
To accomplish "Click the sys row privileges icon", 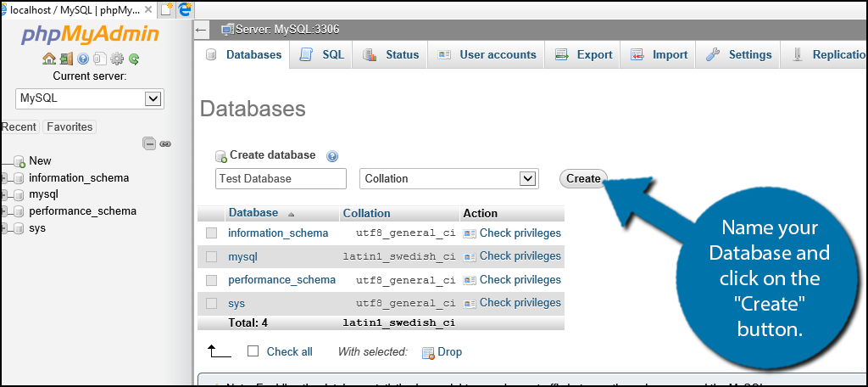I will 470,304.
